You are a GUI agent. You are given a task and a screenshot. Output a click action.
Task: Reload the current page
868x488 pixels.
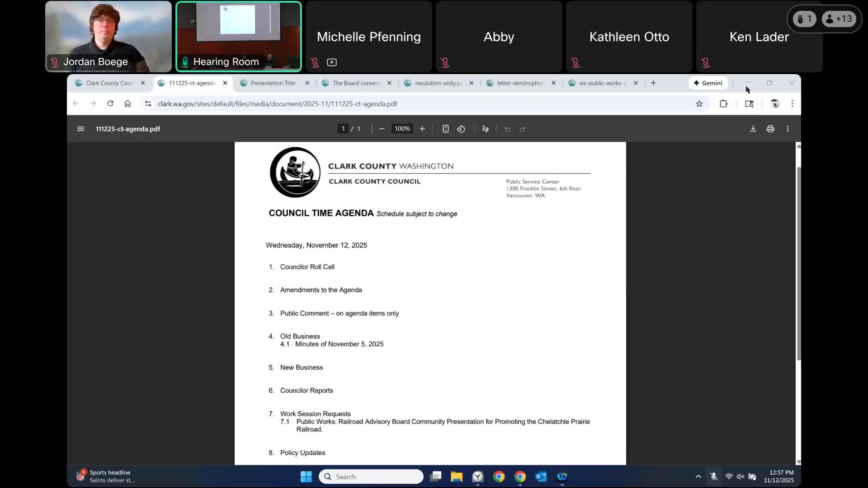[x=110, y=103]
